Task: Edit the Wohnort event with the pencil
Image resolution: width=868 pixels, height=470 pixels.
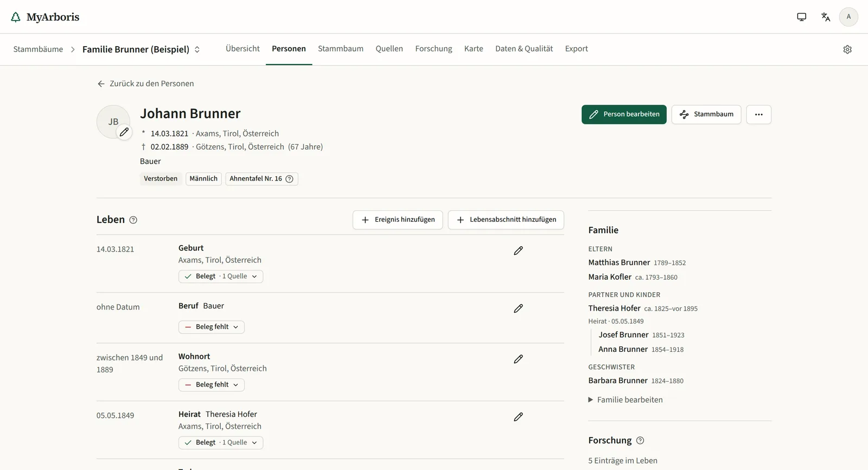Action: [518, 359]
